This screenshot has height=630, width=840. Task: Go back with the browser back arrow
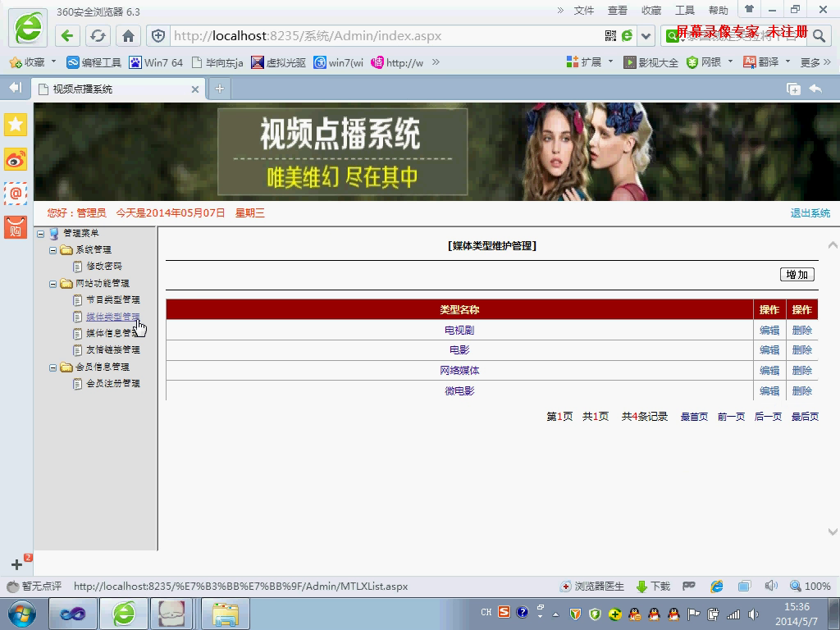point(67,36)
